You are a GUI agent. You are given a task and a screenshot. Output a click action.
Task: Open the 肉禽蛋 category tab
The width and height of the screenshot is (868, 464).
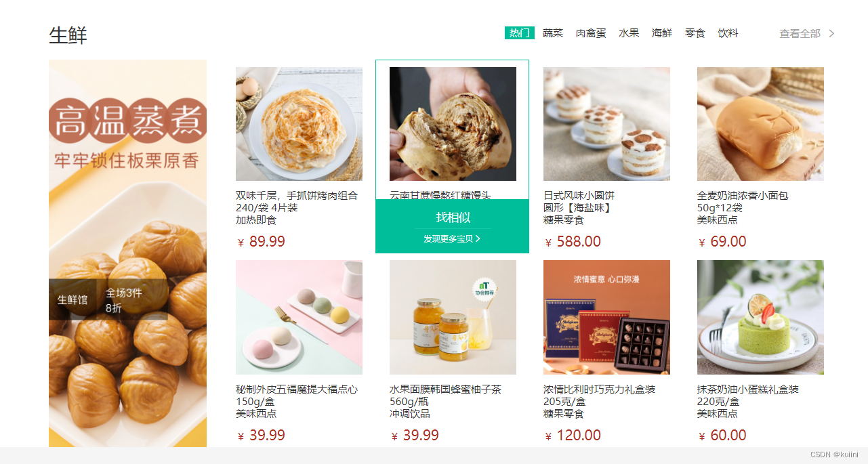(x=591, y=33)
